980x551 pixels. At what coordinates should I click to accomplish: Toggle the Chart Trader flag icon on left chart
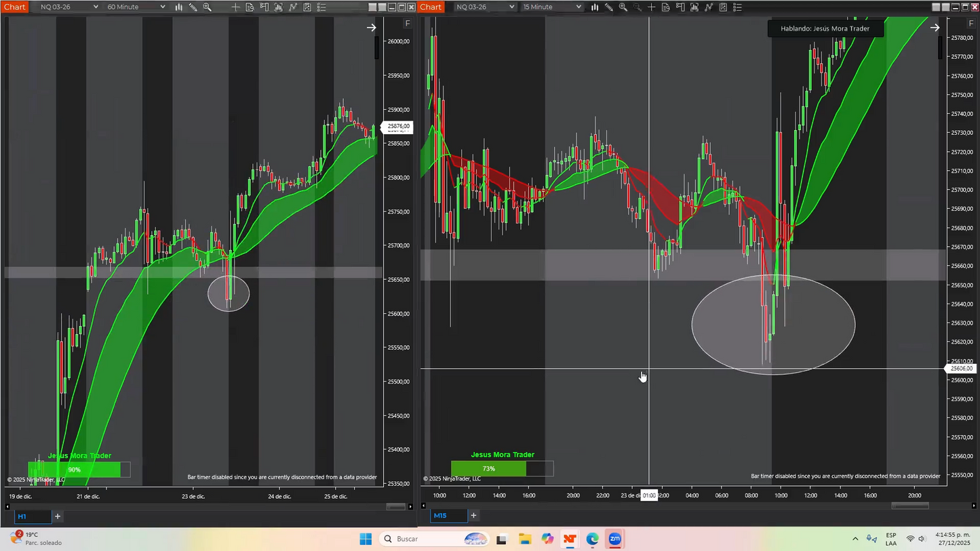(x=265, y=7)
